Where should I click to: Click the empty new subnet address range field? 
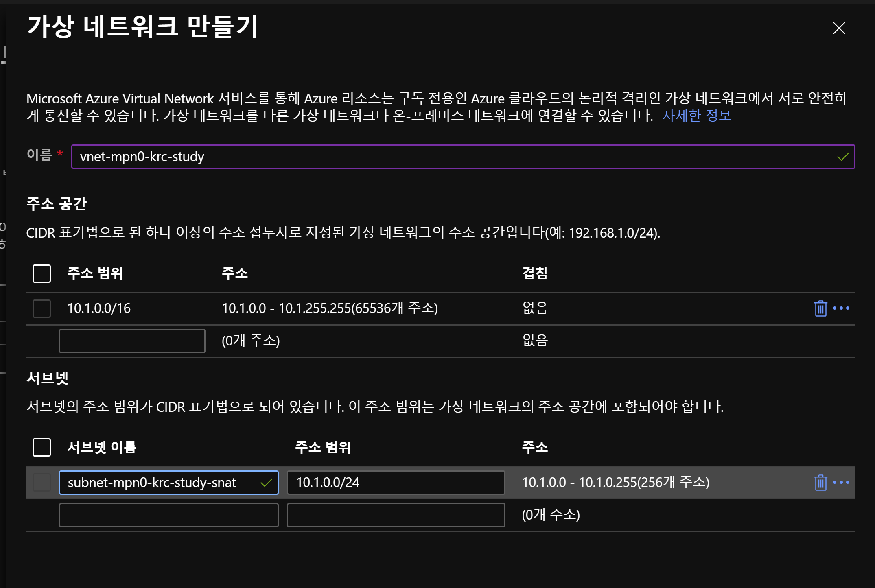(396, 515)
